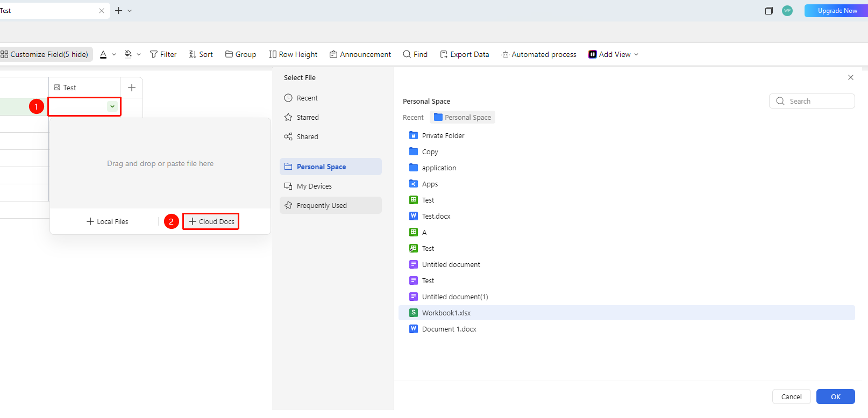
Task: Select the Workbook1.xlsx file
Action: [x=627, y=313]
